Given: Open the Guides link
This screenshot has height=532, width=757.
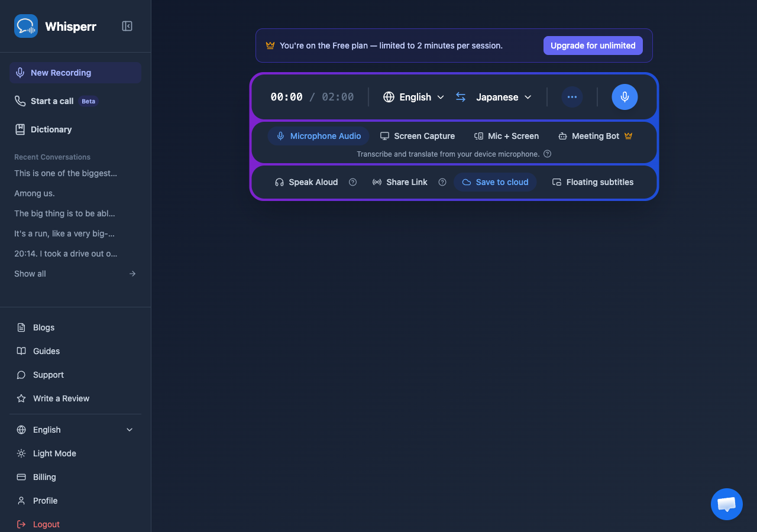Looking at the screenshot, I should [x=75, y=351].
